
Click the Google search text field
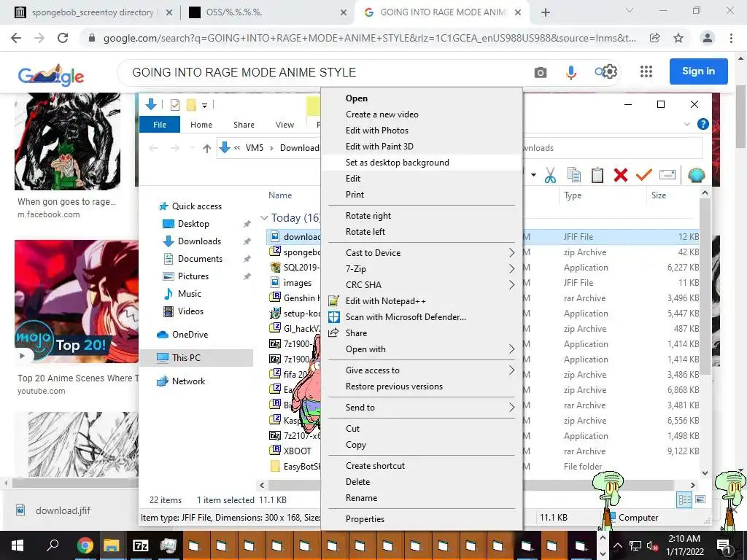(329, 72)
